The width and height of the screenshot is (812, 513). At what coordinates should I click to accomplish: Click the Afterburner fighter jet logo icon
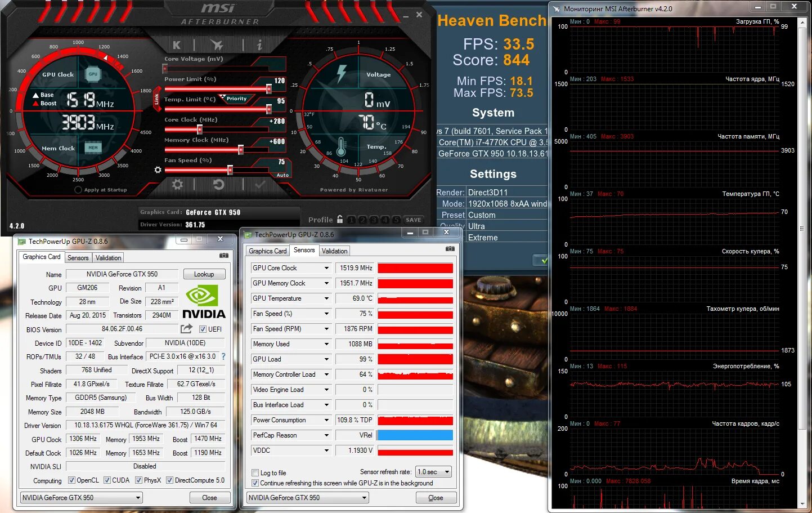click(217, 44)
